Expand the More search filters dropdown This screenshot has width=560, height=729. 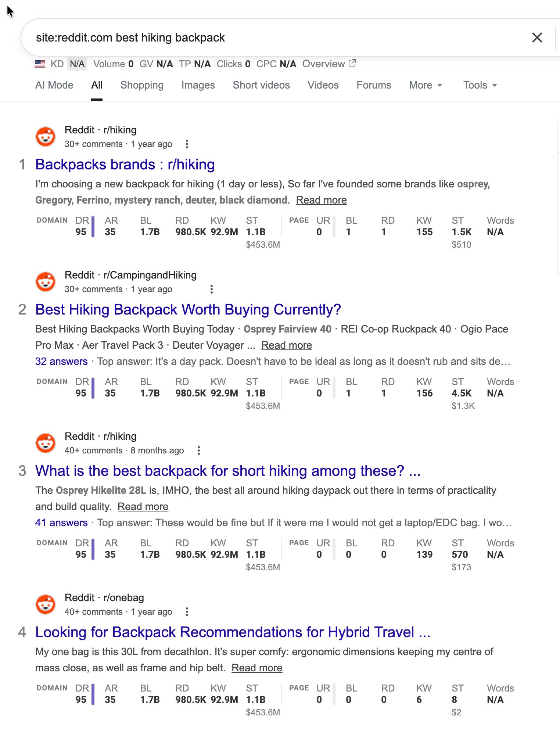426,85
